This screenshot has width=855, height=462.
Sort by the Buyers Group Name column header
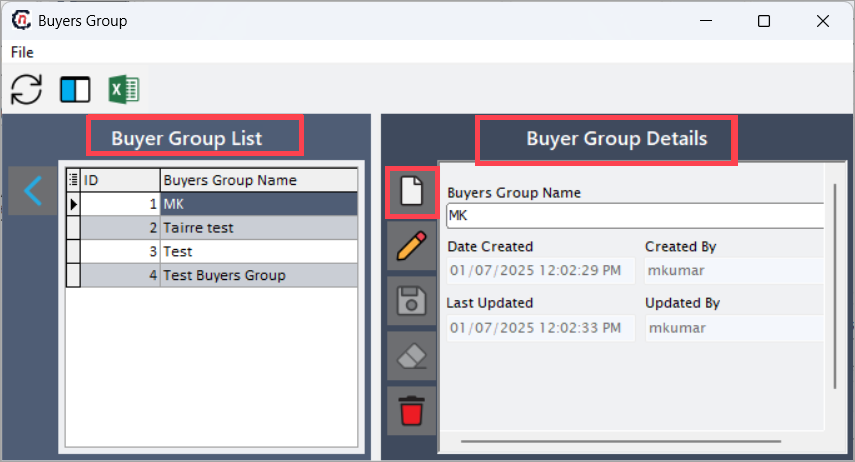click(259, 180)
